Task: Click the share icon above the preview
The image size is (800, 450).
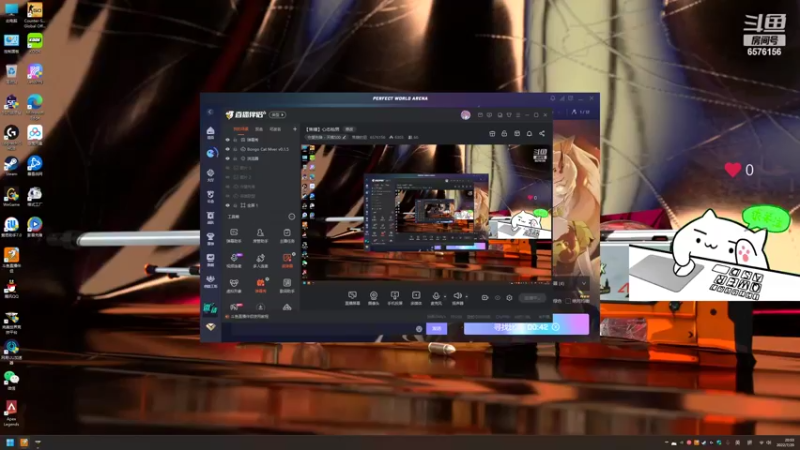Action: pos(542,134)
